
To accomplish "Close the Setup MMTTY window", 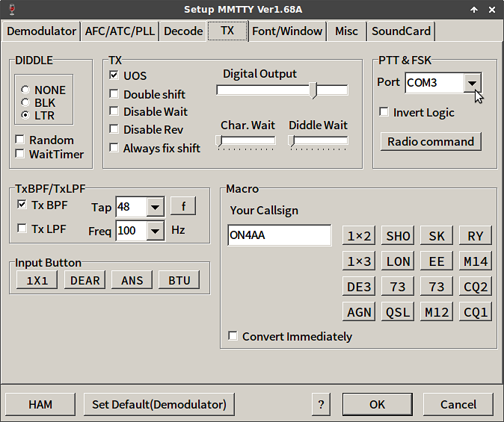I will [492, 10].
